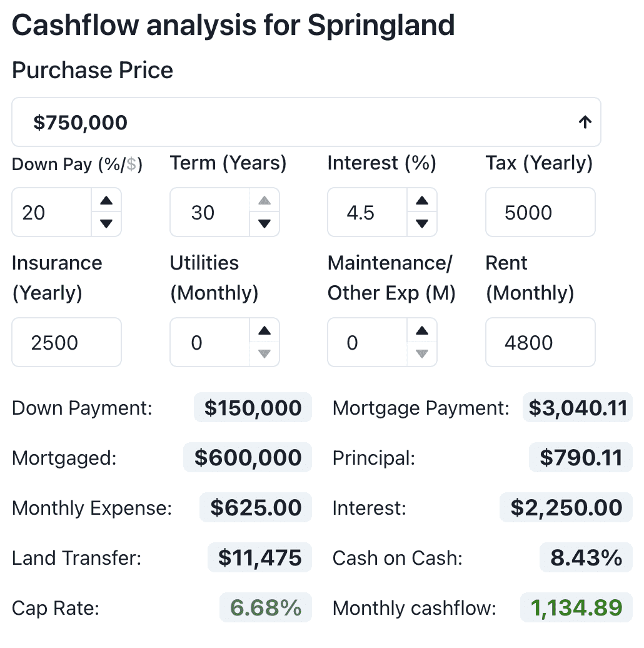Switch Down Pay to dollar mode
This screenshot has width=644, height=648.
coord(131,165)
